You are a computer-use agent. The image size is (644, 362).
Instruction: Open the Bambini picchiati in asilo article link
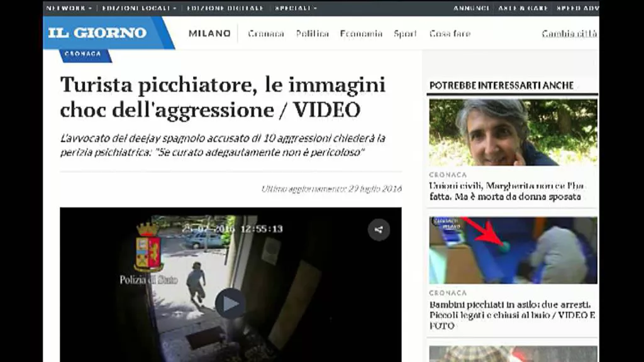click(x=512, y=315)
